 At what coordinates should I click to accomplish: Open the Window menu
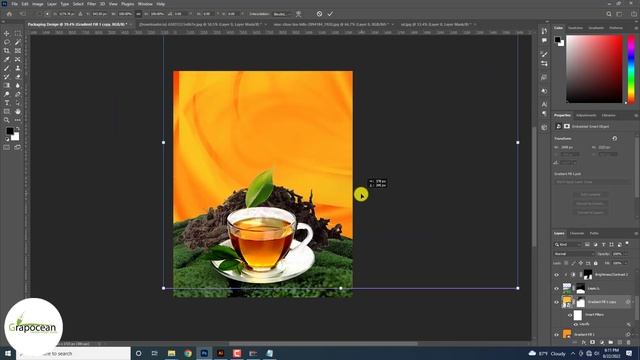(x=145, y=4)
